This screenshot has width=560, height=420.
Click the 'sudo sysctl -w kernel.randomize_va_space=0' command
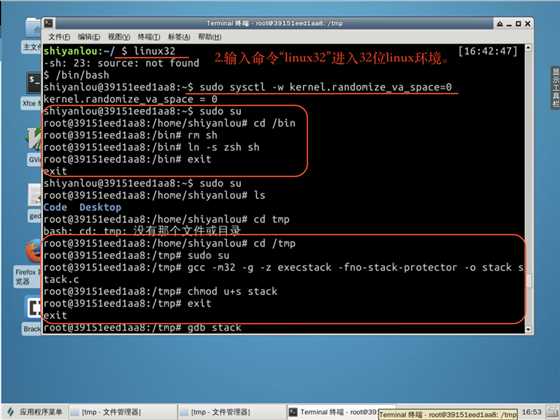326,87
